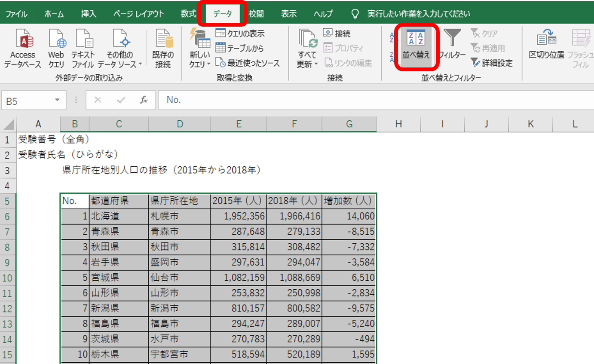
Task: Click cell 仙台市
Action: point(179,278)
